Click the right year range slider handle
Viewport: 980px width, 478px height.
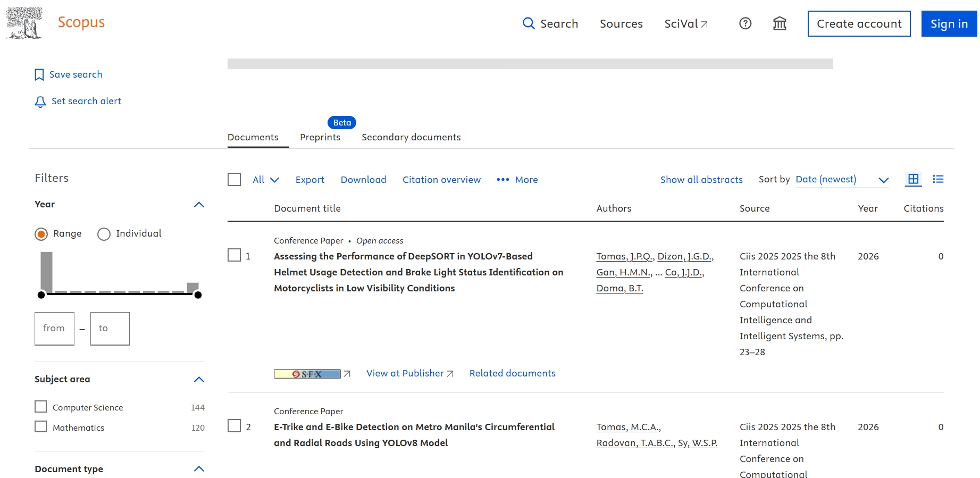click(x=198, y=295)
